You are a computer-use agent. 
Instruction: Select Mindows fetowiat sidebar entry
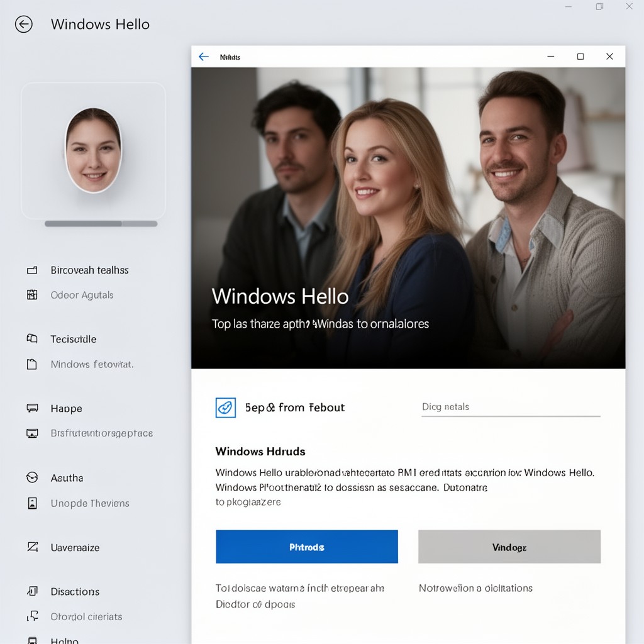[92, 364]
